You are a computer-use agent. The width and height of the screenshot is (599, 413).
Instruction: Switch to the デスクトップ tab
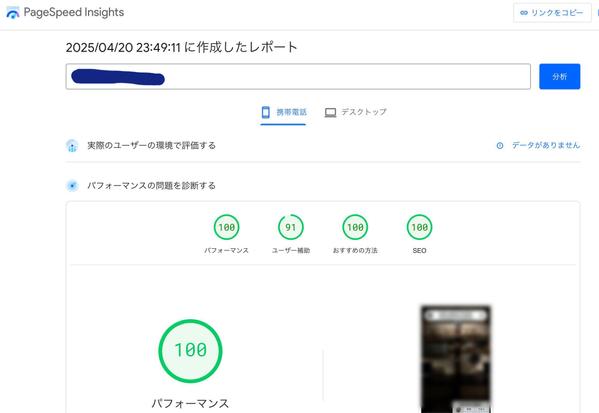click(356, 113)
